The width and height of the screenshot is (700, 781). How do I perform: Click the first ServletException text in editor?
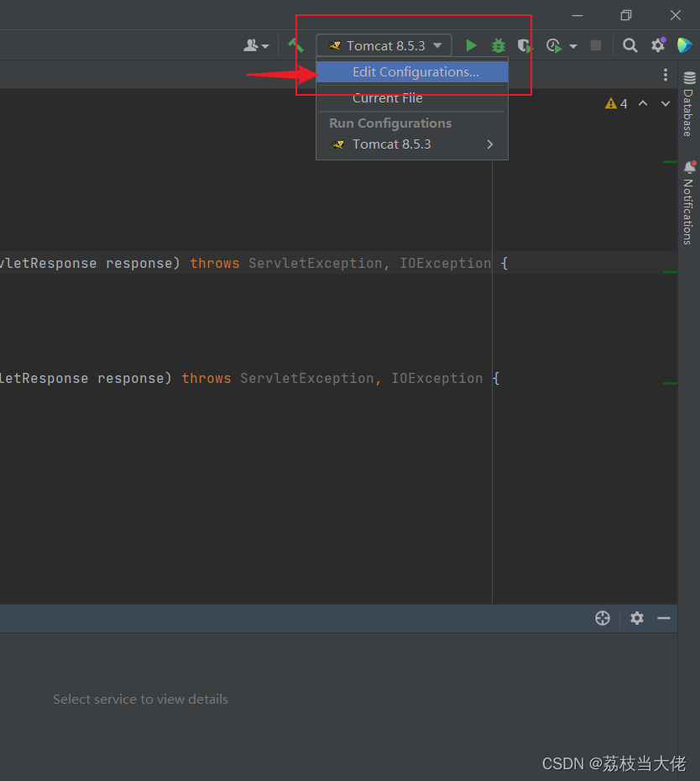315,263
